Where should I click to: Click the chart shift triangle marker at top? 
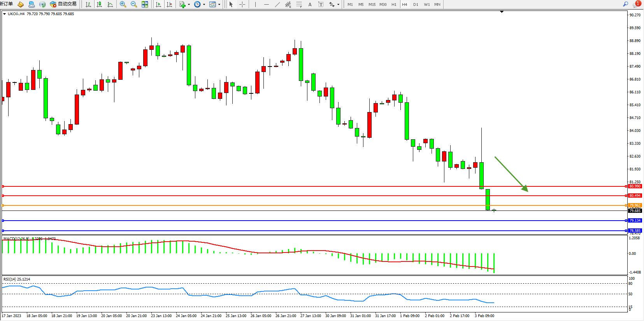coord(502,12)
